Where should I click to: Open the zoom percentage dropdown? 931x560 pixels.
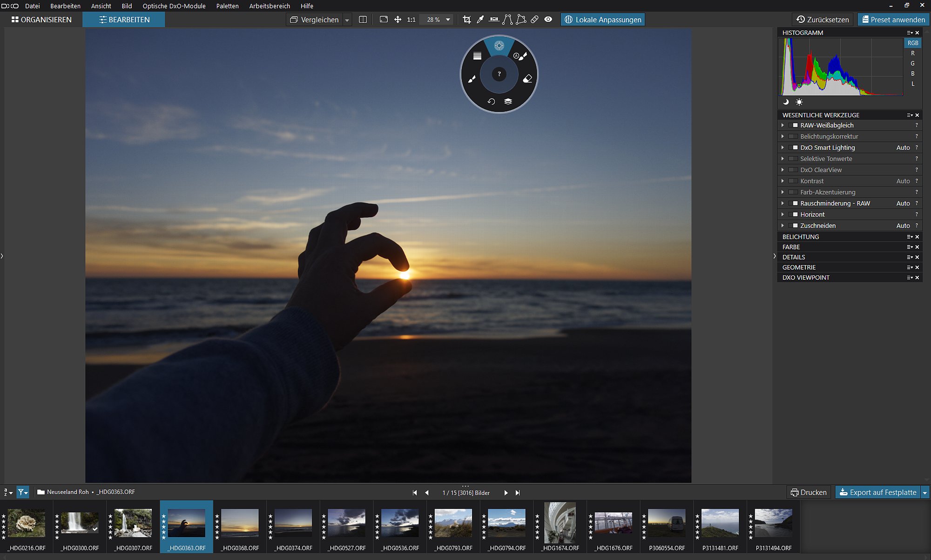click(x=448, y=20)
